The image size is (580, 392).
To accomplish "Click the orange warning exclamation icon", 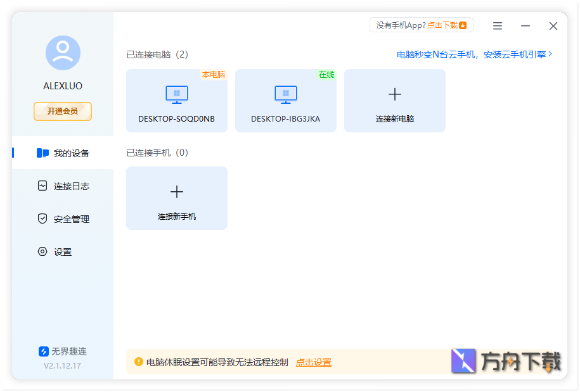I will click(139, 362).
